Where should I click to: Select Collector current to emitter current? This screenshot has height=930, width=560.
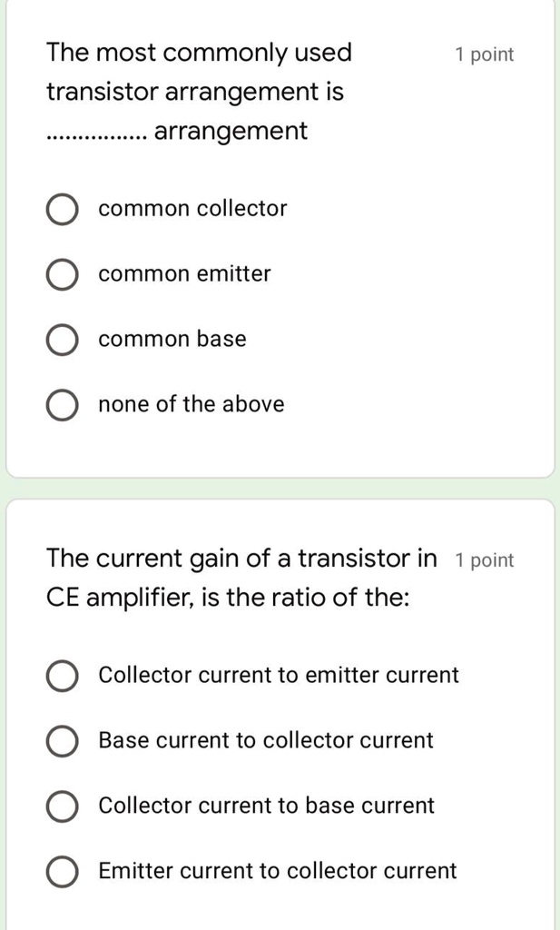coord(62,676)
